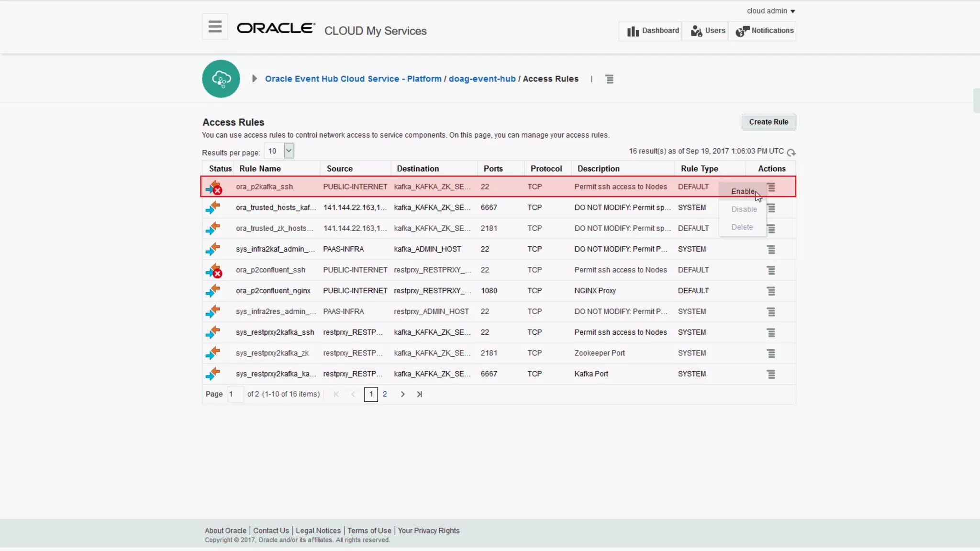Image resolution: width=980 pixels, height=551 pixels.
Task: Open actions menu for sys_restprxy2kafka_ka rule
Action: tap(771, 375)
